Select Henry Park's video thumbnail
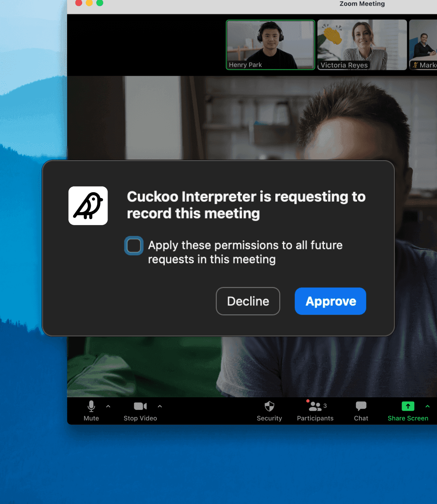The height and width of the screenshot is (504, 437). [270, 44]
